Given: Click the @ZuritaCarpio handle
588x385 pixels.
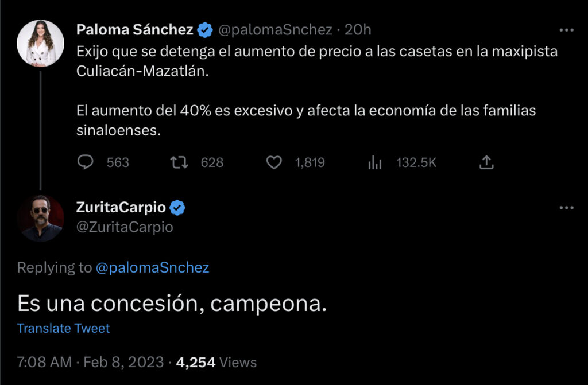Looking at the screenshot, I should (x=125, y=227).
